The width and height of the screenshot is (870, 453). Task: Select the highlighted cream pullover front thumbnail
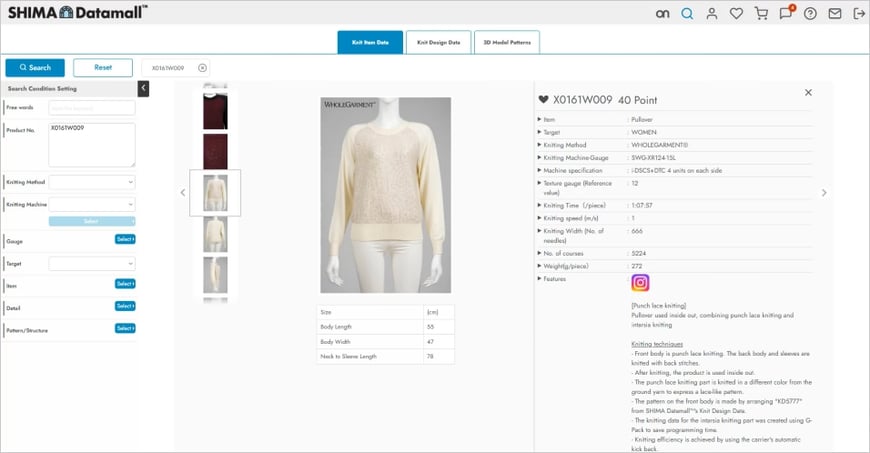pos(215,193)
